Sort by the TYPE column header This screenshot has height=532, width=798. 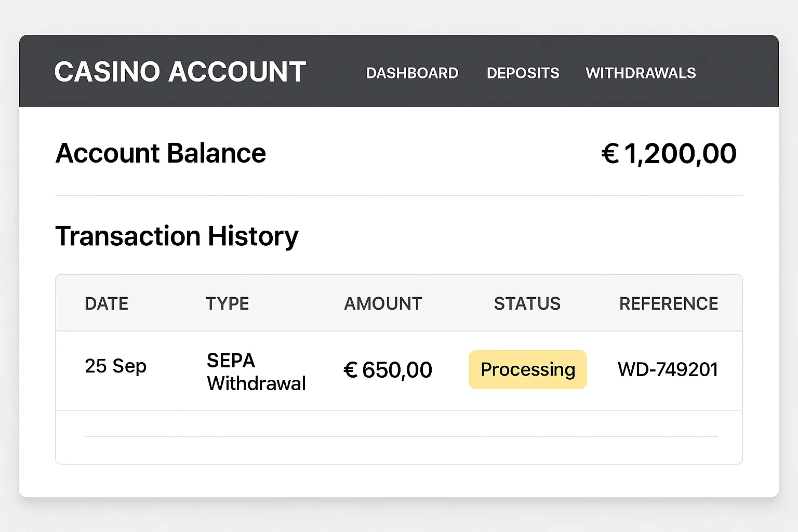[x=227, y=303]
